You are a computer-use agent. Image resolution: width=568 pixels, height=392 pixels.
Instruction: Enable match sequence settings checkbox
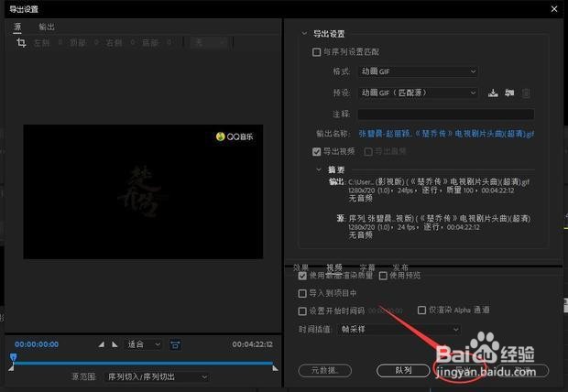coord(316,52)
